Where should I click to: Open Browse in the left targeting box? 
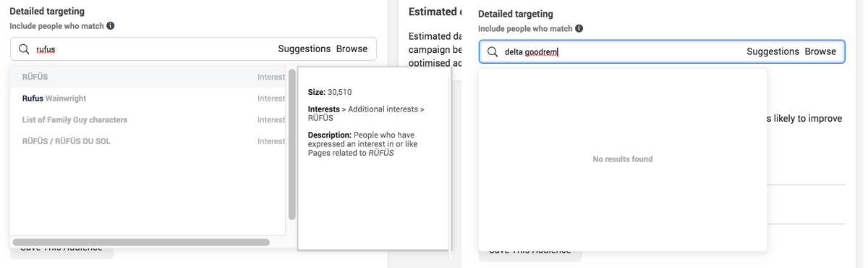click(x=352, y=49)
